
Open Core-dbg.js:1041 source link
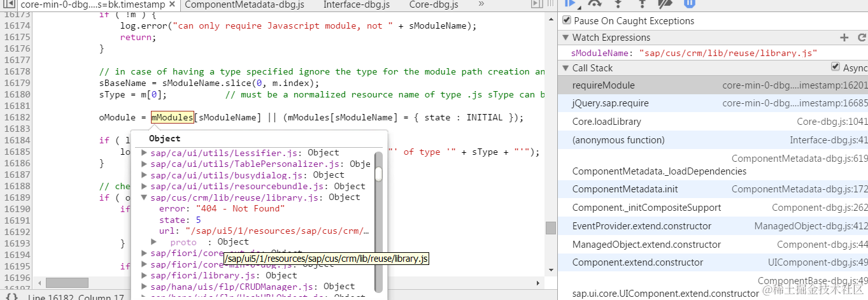click(832, 122)
